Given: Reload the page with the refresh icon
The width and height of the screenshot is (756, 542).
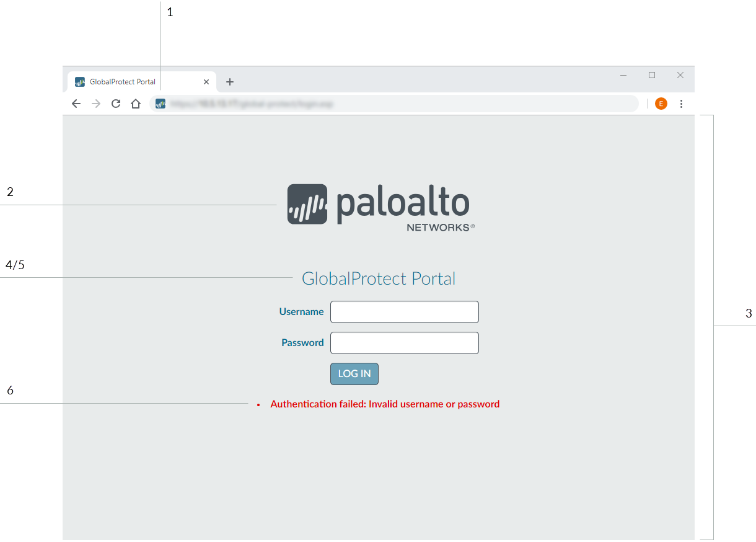Looking at the screenshot, I should coord(115,104).
